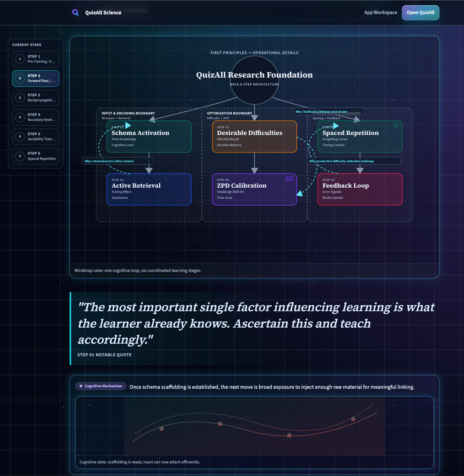Click the FIRST PRINCIPLES -> OPERATIONAL DETAILS header
Screen dimensions: 464x476
254,53
